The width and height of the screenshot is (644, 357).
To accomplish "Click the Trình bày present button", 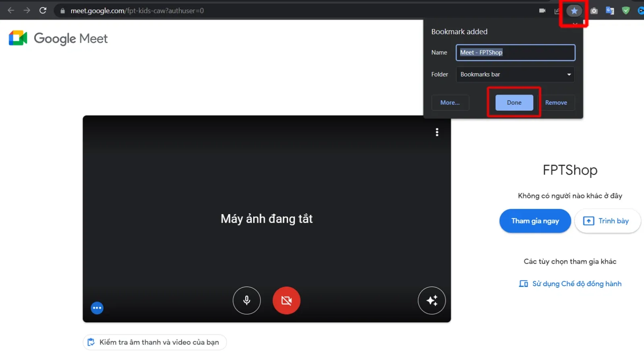I will click(x=607, y=221).
